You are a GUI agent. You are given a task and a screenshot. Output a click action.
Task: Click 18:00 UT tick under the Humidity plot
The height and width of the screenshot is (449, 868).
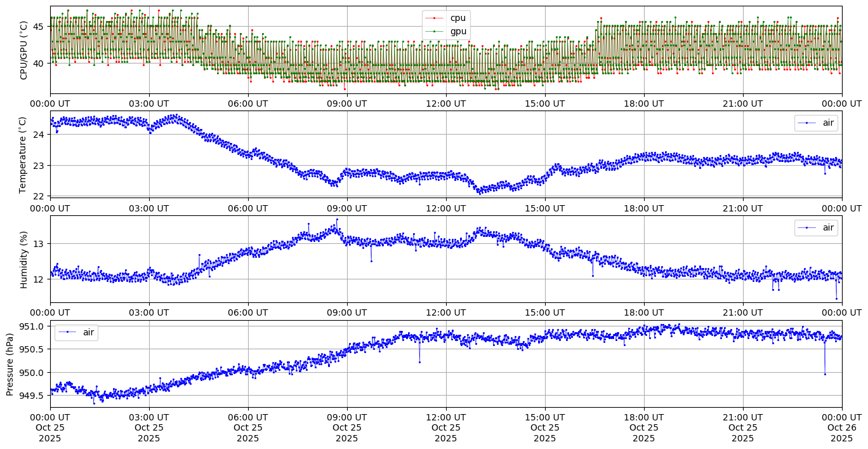pos(643,312)
